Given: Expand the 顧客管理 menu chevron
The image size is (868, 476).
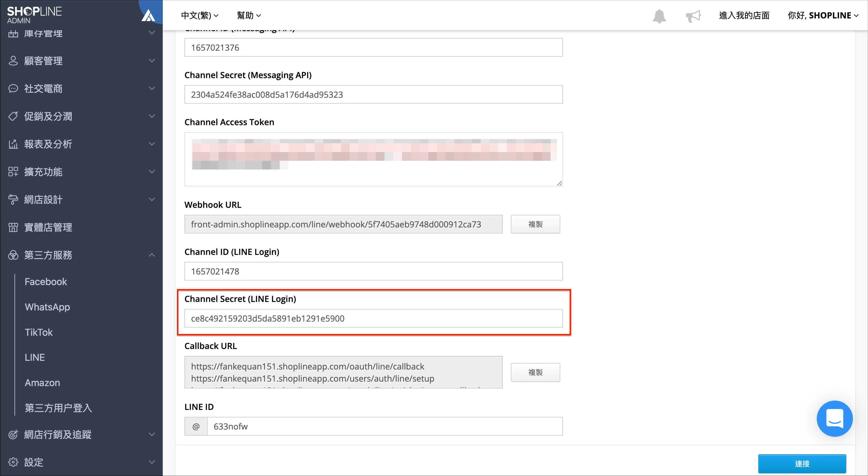Looking at the screenshot, I should (x=152, y=61).
